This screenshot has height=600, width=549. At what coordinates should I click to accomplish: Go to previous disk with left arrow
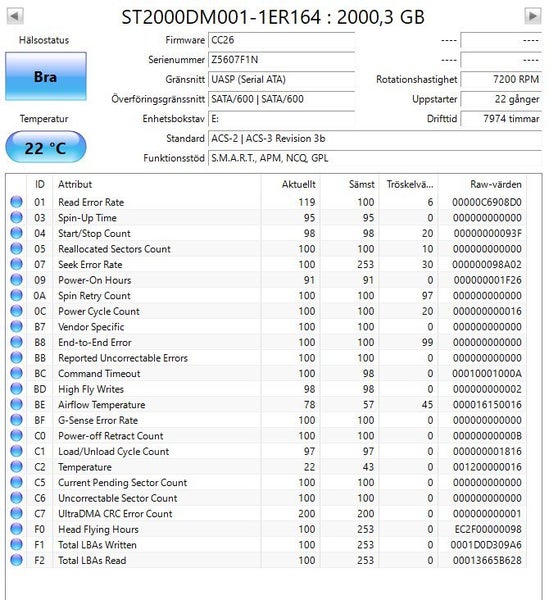coord(15,16)
